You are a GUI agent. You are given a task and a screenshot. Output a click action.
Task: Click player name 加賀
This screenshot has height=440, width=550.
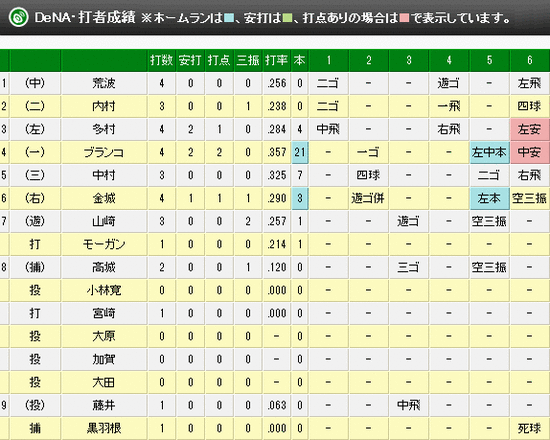coord(104,359)
